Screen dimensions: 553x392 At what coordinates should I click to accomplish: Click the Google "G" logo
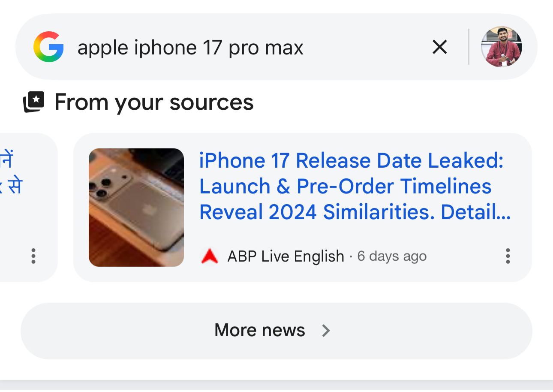(x=48, y=47)
